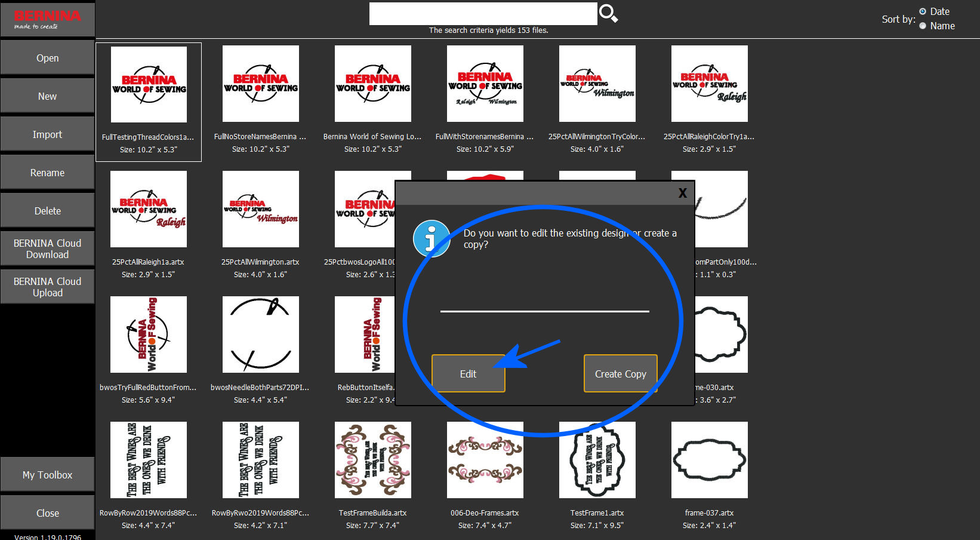980x540 pixels.
Task: Click Size 5.6" x 9.4" label
Action: [x=148, y=400]
